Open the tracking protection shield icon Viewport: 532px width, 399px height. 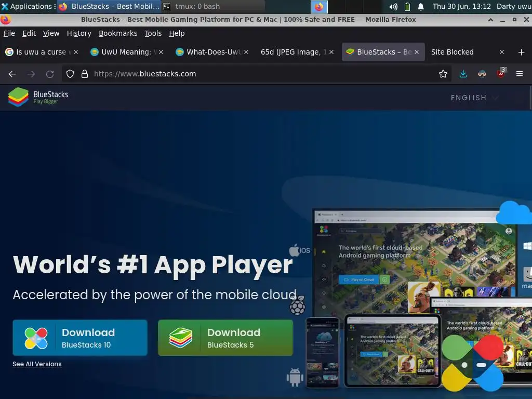(x=70, y=74)
